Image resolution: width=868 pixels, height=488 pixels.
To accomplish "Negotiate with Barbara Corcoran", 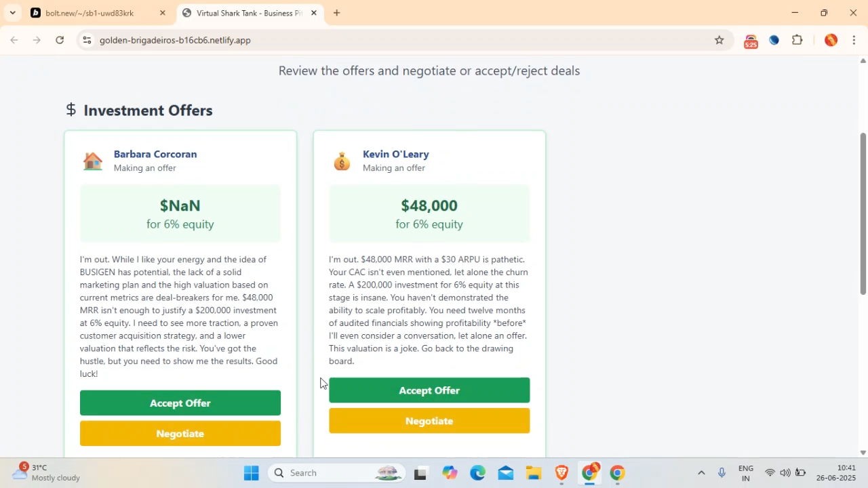I will [x=180, y=433].
